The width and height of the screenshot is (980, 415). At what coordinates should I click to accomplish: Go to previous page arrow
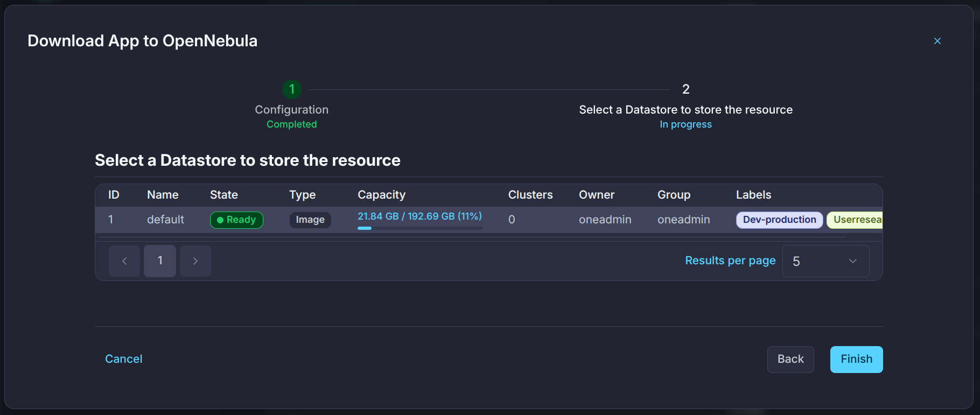(x=124, y=261)
